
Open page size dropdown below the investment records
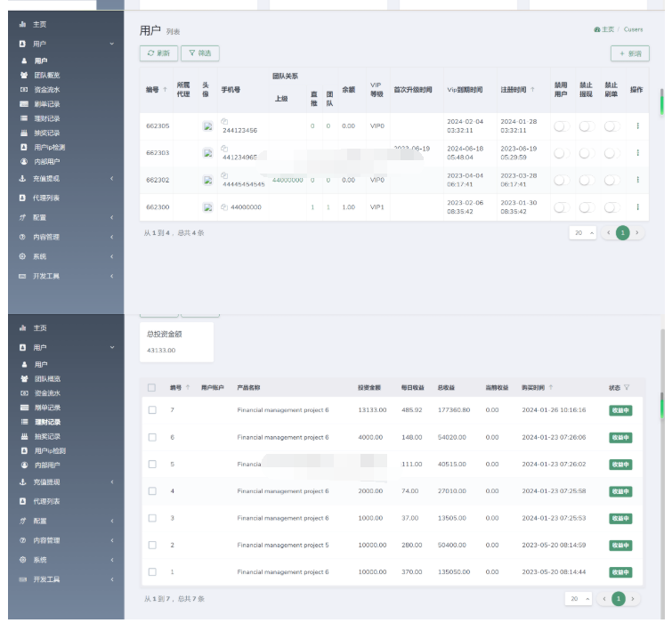pyautogui.click(x=578, y=599)
